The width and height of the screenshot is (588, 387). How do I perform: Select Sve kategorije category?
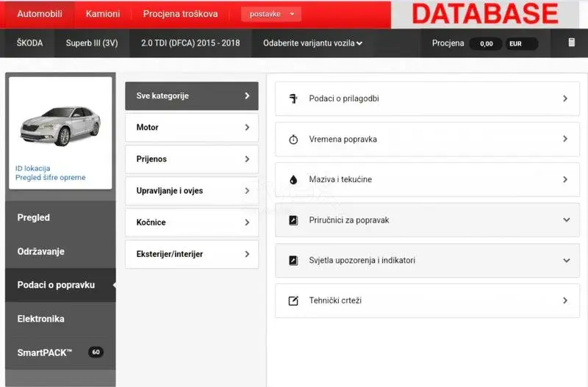click(192, 96)
